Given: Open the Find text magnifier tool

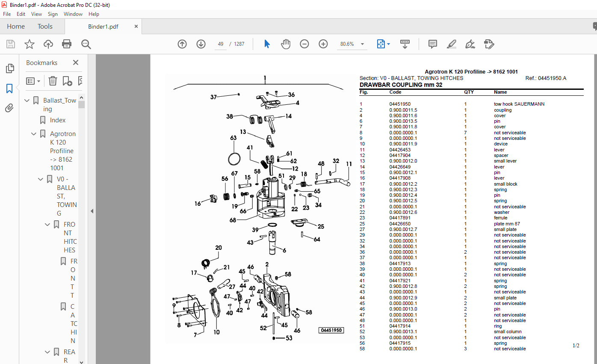Looking at the screenshot, I should [86, 44].
